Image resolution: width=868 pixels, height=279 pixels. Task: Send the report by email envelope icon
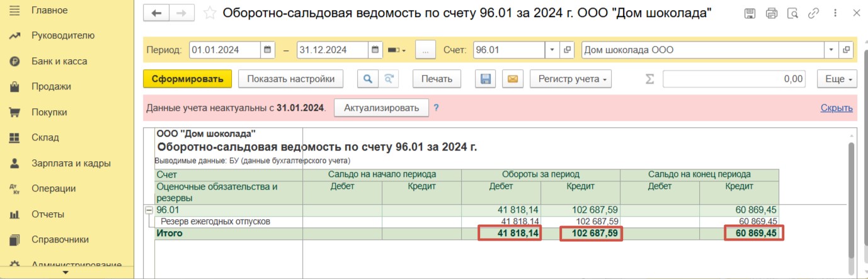click(x=512, y=79)
